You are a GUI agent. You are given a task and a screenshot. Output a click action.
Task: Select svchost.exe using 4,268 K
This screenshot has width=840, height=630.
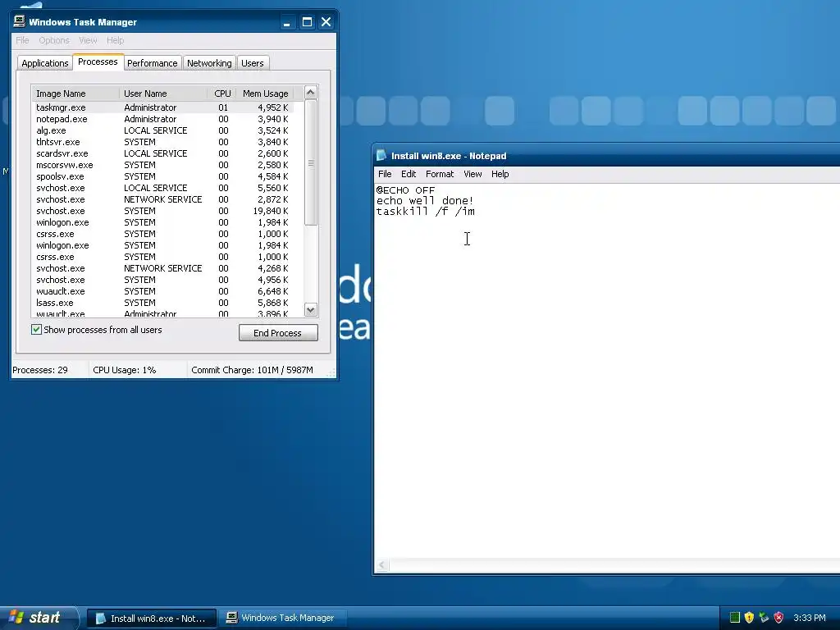coord(163,268)
